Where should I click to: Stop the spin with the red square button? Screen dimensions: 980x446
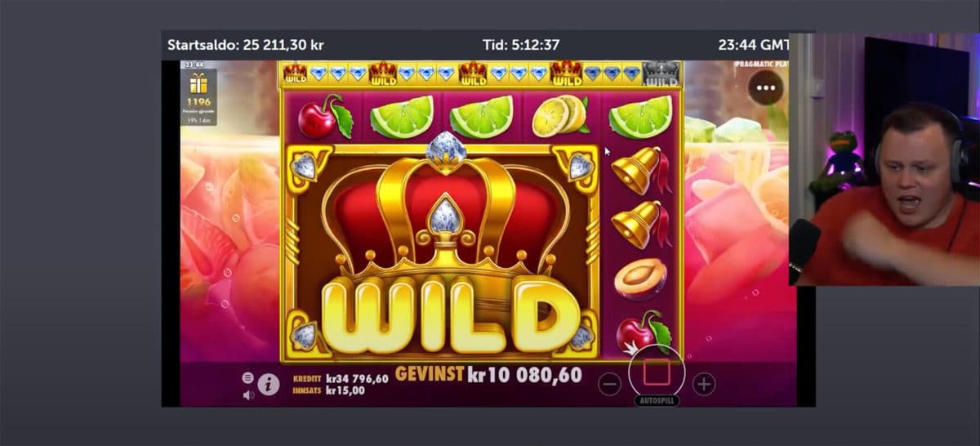(657, 372)
